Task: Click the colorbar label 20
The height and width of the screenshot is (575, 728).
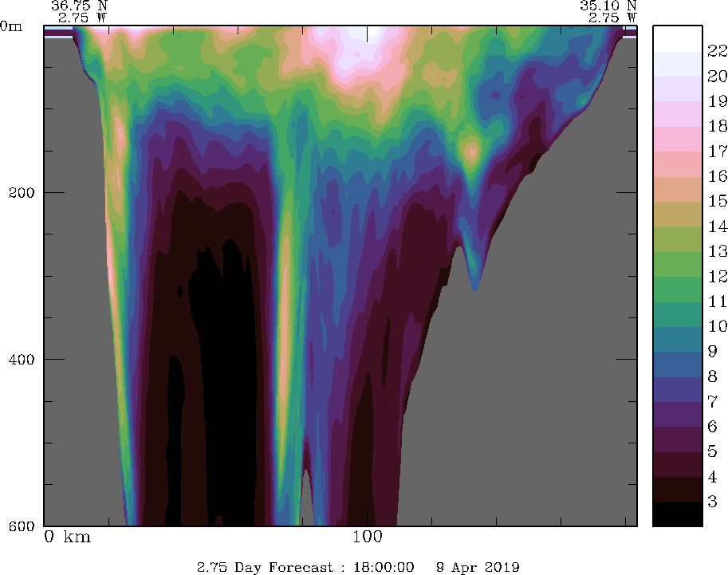Action: tap(718, 76)
